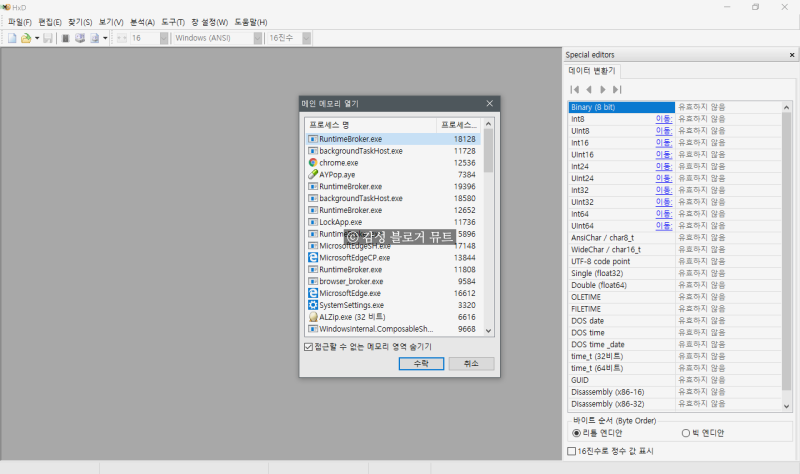Jump to last byte in data inspector
Viewport: 800px width, 474px height.
click(617, 90)
